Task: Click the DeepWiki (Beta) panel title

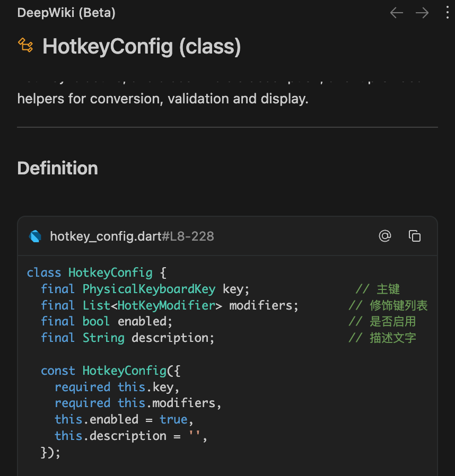Action: click(66, 13)
